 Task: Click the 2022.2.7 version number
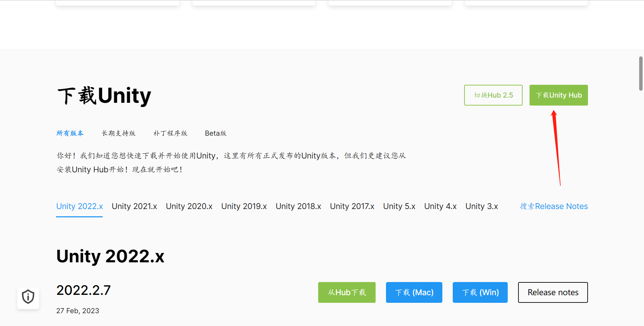83,290
